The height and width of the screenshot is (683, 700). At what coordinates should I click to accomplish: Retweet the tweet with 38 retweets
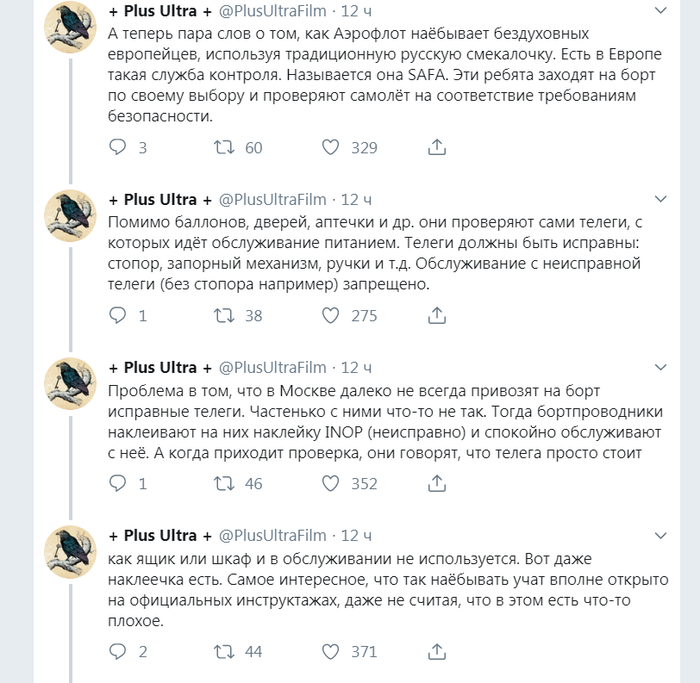[x=226, y=316]
